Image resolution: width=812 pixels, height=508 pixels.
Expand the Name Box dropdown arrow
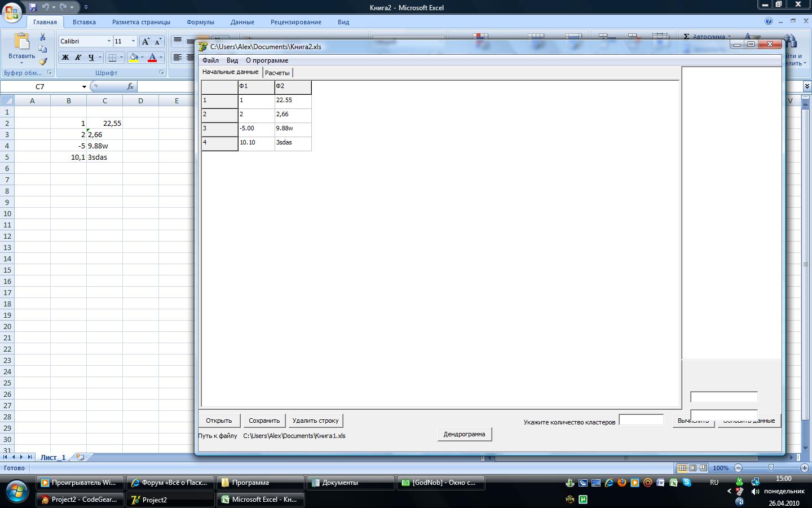[84, 87]
